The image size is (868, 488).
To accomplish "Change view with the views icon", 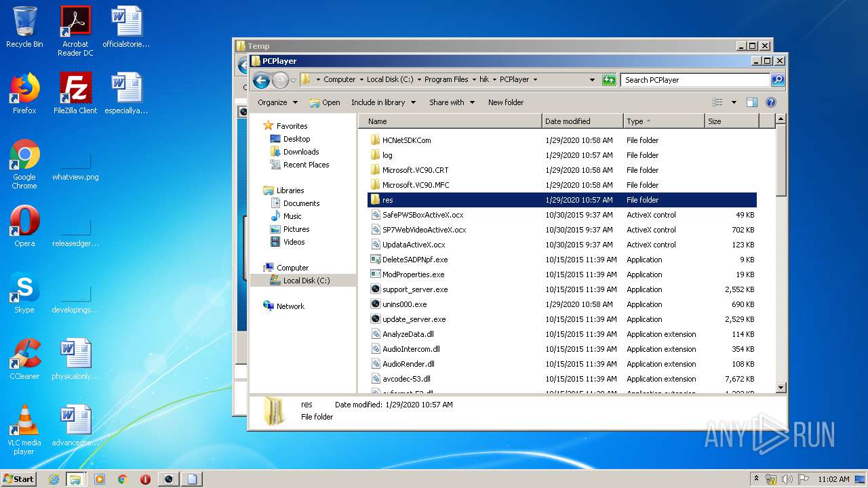I will (x=717, y=102).
